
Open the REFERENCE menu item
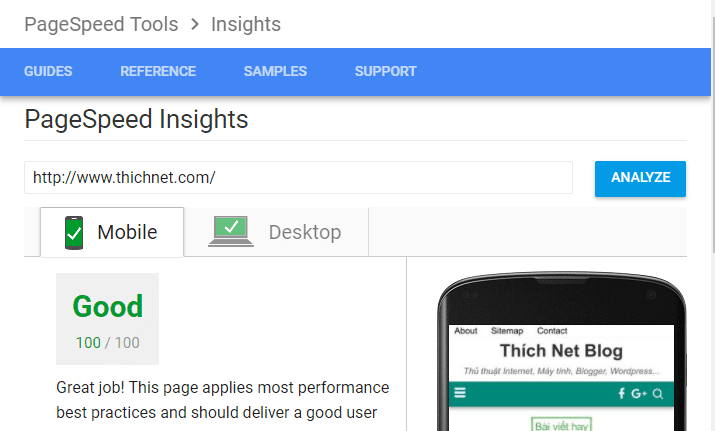tap(158, 72)
